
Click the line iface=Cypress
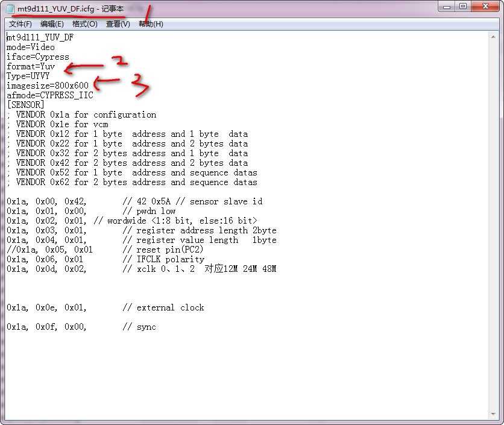pos(38,57)
